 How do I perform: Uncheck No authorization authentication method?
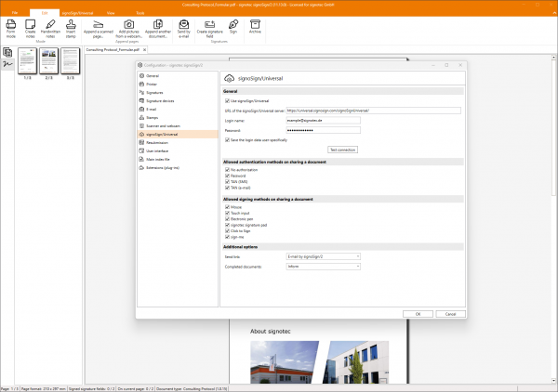click(x=227, y=170)
